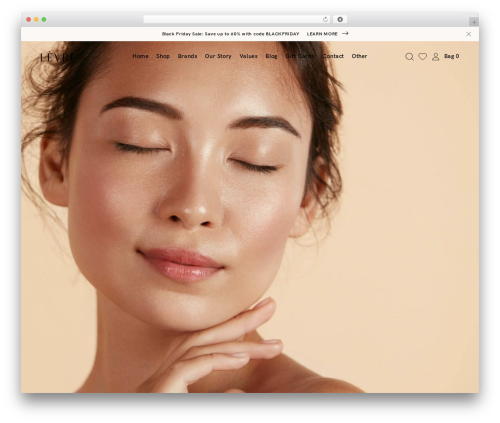Open the Gift Cards menu item
This screenshot has height=423, width=500.
click(x=300, y=56)
